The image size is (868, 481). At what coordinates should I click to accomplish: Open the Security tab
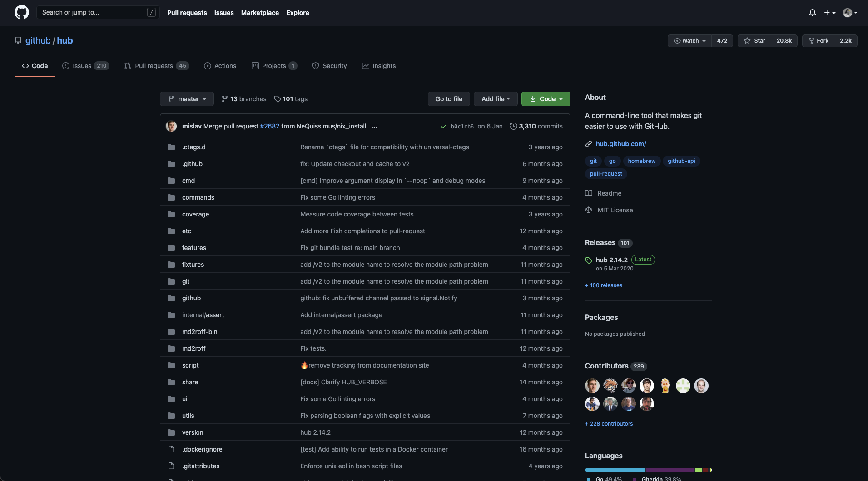(x=329, y=66)
